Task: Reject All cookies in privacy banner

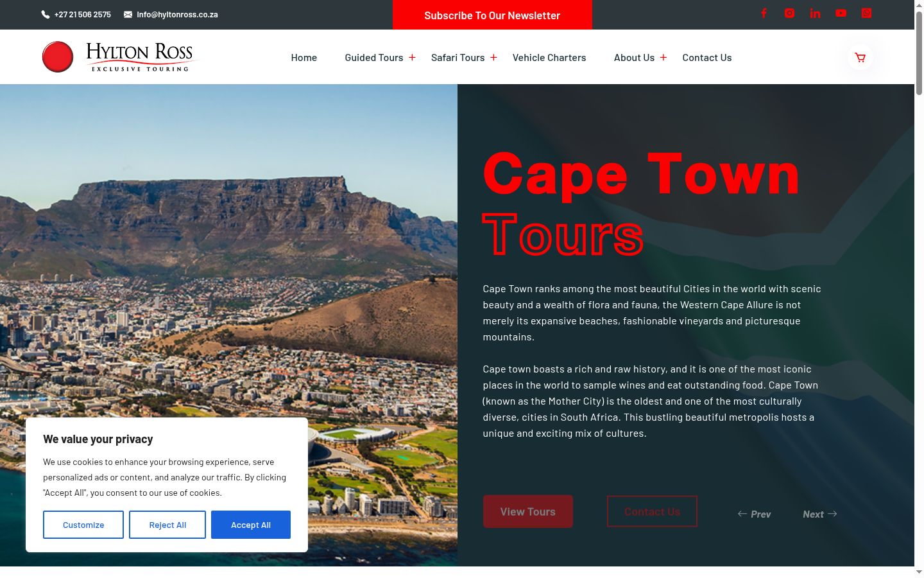Action: 167,525
